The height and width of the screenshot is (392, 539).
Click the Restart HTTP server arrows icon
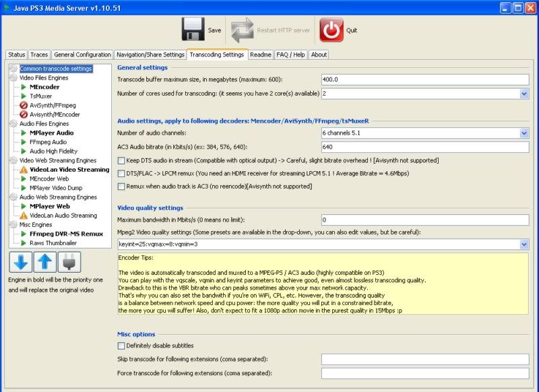pos(243,30)
